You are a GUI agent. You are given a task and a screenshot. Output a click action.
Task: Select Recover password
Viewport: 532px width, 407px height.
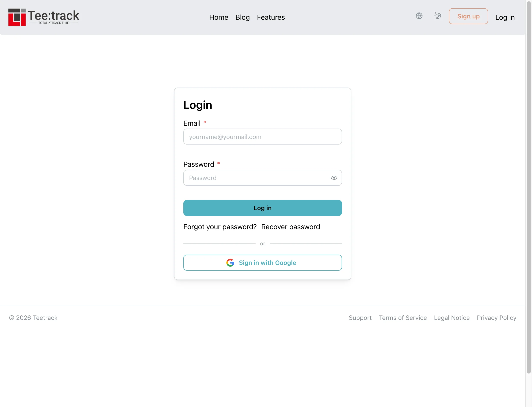tap(290, 227)
